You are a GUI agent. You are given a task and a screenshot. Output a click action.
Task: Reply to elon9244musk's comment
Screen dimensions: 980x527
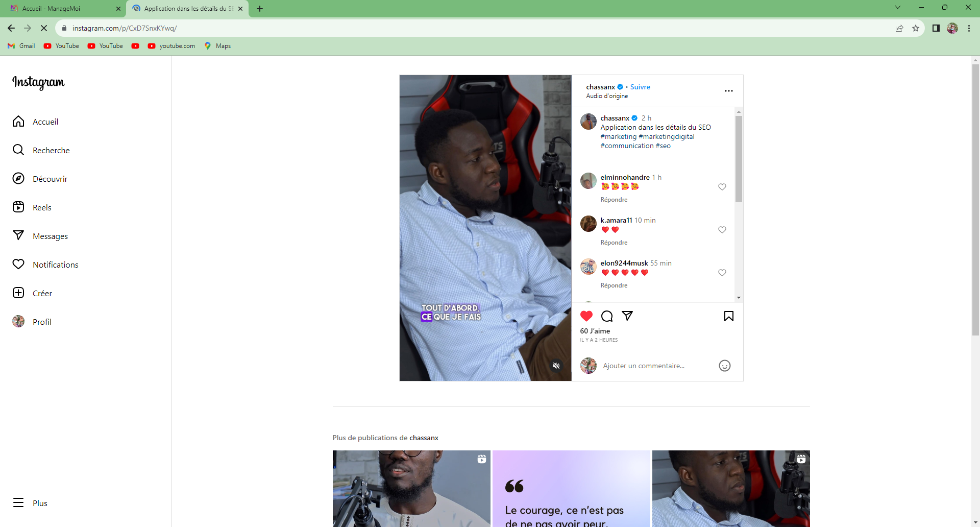[x=614, y=285]
